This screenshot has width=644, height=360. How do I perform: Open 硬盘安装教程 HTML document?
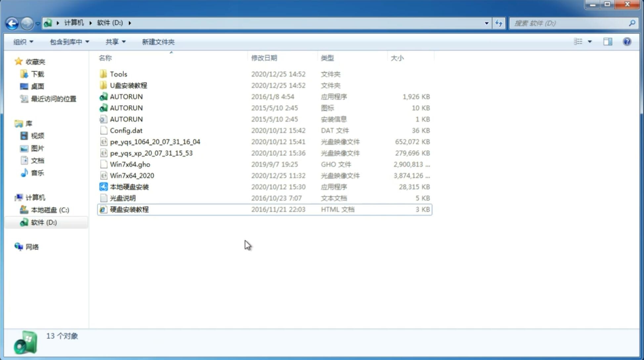[x=129, y=209]
